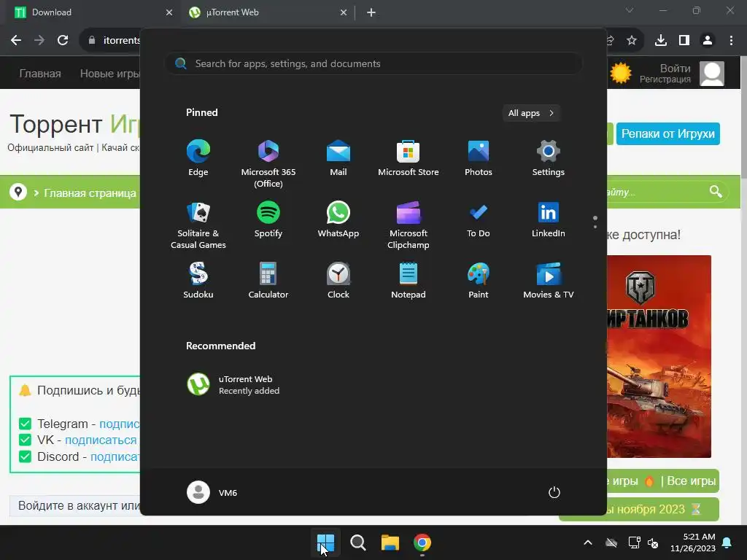The height and width of the screenshot is (560, 747).
Task: Open the notification bell in taskbar
Action: [x=727, y=542]
